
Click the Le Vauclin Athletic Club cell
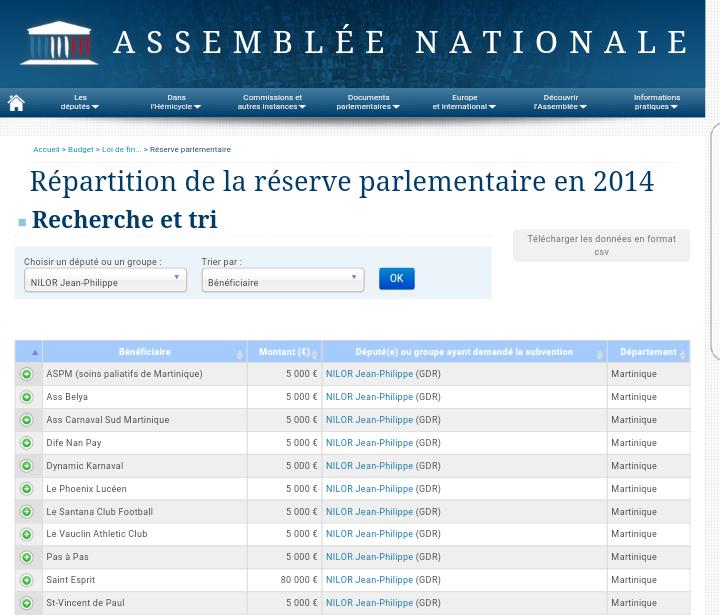pyautogui.click(x=145, y=534)
